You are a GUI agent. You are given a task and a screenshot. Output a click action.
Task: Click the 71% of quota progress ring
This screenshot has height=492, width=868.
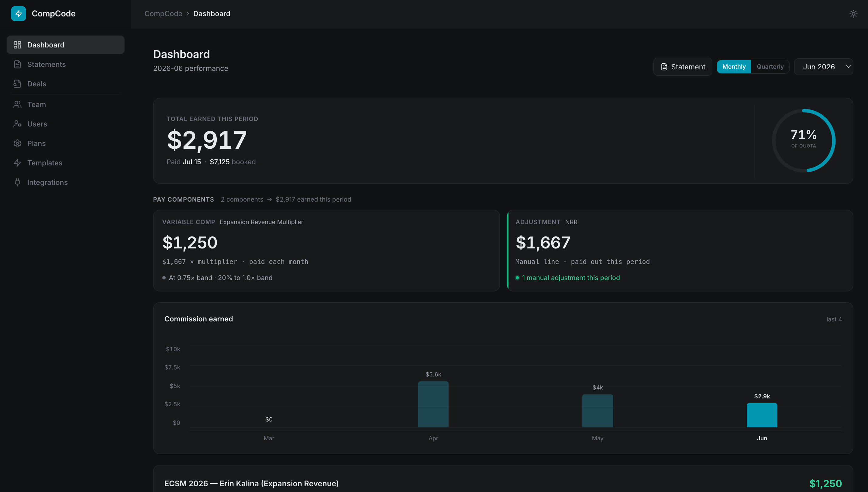coord(804,140)
